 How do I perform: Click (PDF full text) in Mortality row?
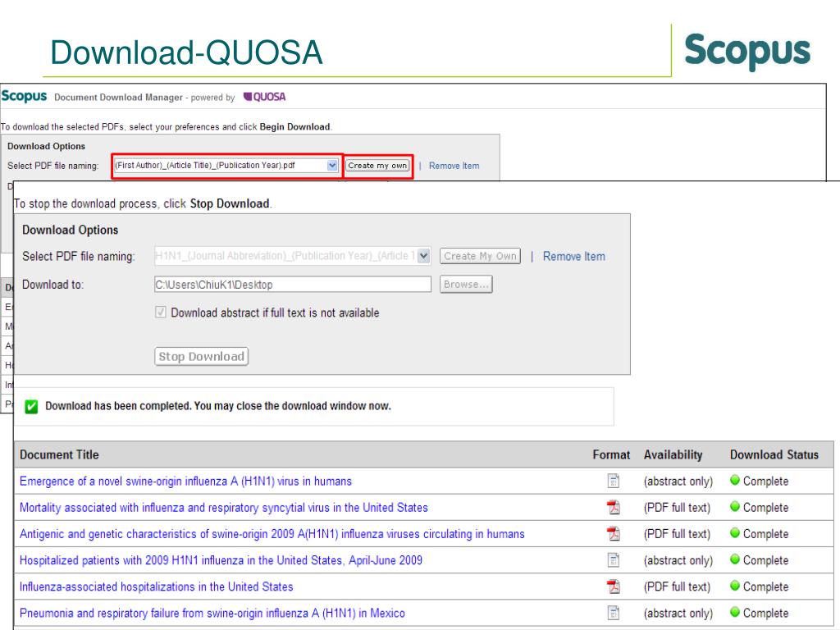(x=677, y=507)
